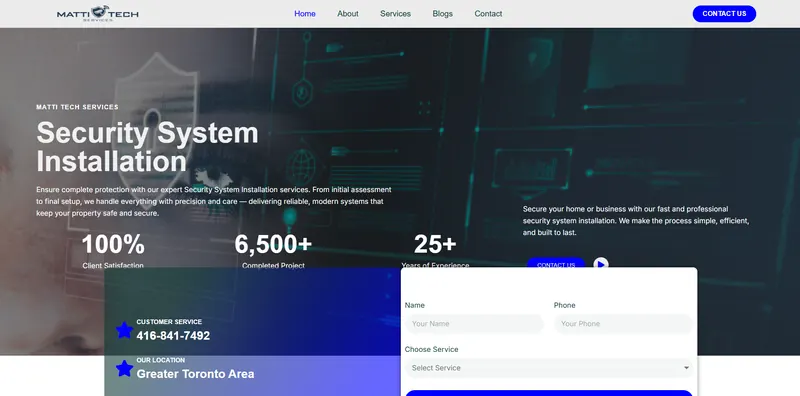Click the Greater Toronto Area text

point(195,374)
